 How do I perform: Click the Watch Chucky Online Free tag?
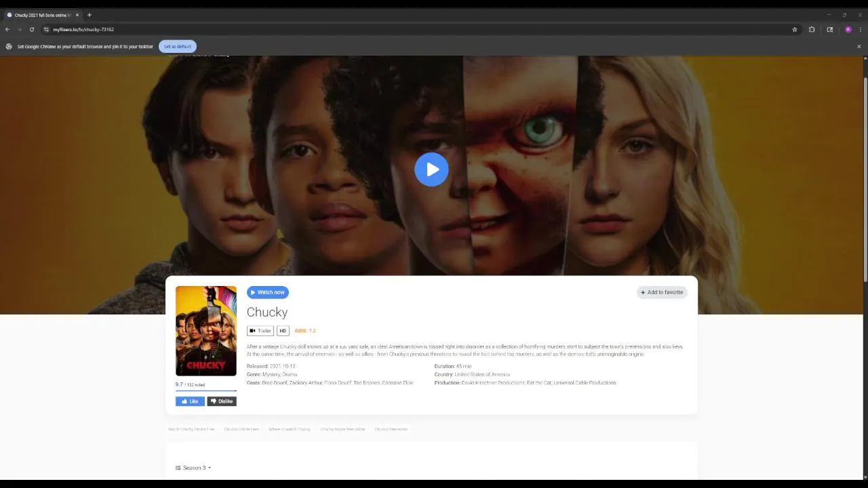coord(191,429)
